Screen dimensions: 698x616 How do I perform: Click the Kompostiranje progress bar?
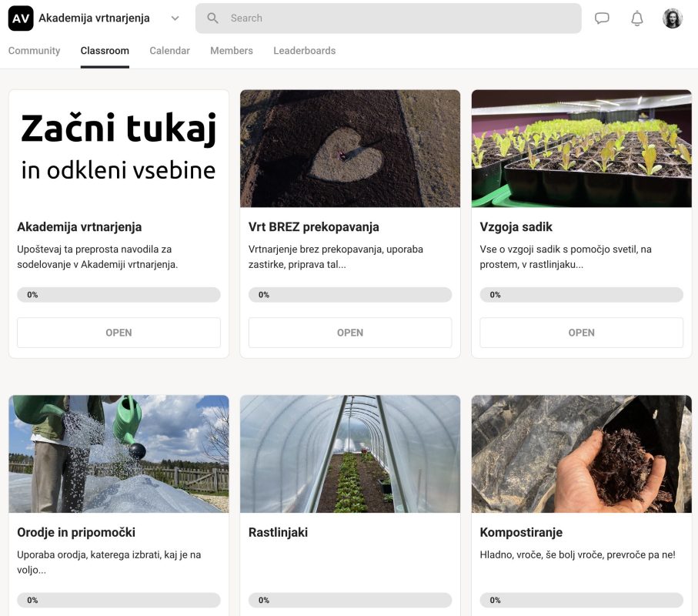(581, 600)
